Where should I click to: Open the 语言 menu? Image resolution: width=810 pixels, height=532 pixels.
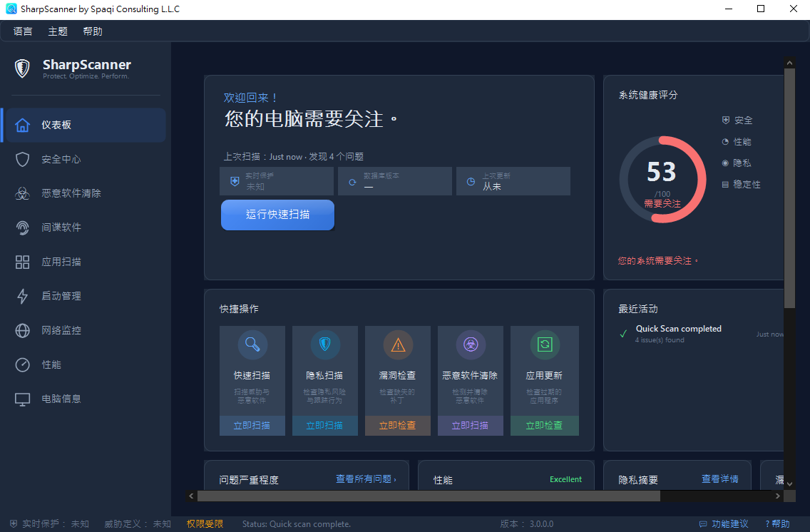coord(23,31)
